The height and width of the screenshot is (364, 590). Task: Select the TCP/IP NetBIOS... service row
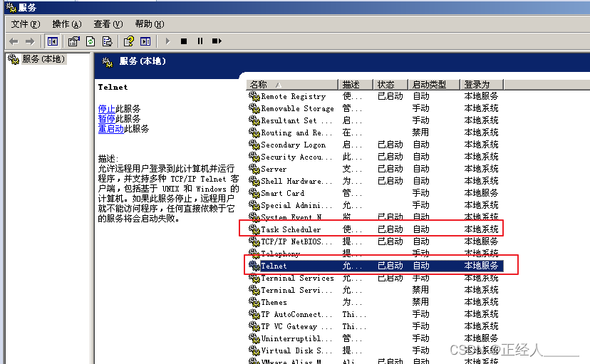[375, 241]
